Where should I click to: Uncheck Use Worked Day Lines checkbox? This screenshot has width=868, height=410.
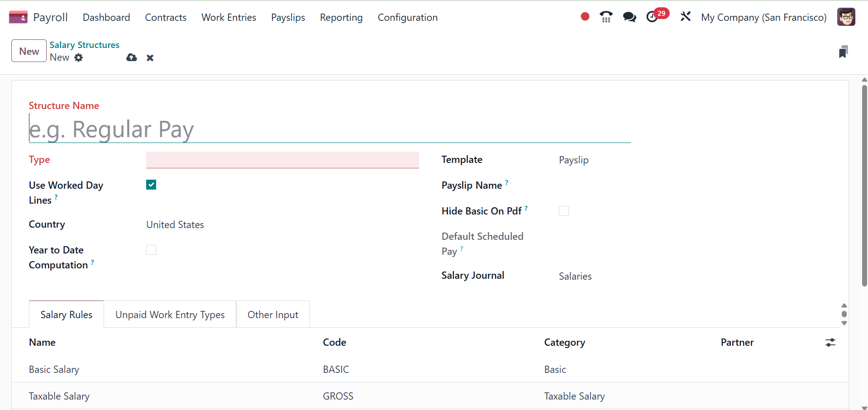[x=151, y=185]
